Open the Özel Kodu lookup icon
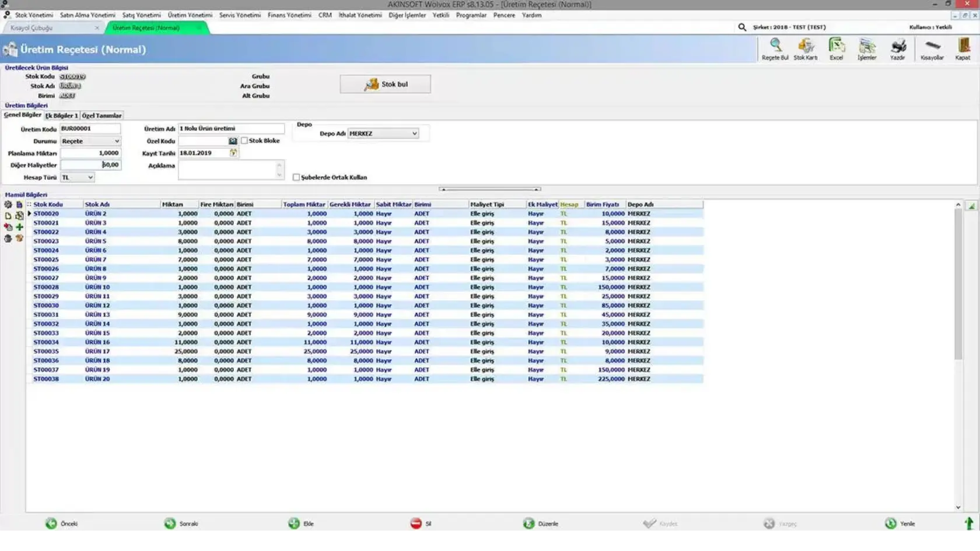The image size is (980, 551). 233,141
